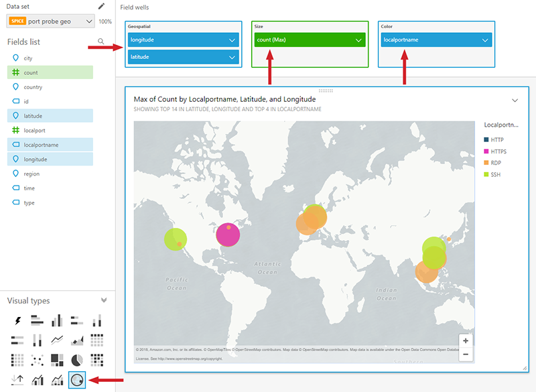Pick the horizontal 100% stacked bar chart

(x=17, y=340)
